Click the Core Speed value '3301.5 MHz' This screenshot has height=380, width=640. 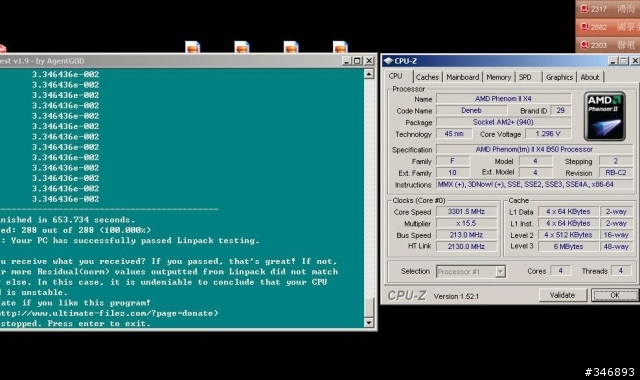(x=467, y=212)
